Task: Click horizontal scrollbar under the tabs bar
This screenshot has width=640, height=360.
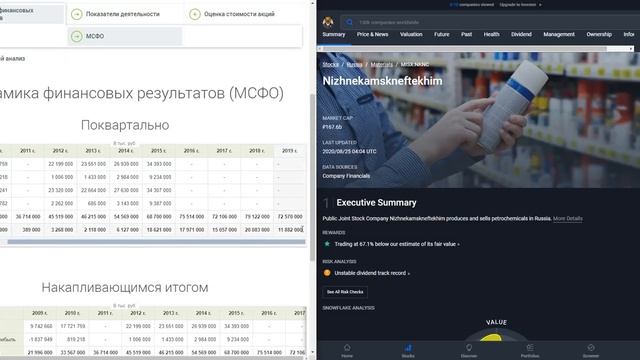Action: pyautogui.click(x=464, y=49)
